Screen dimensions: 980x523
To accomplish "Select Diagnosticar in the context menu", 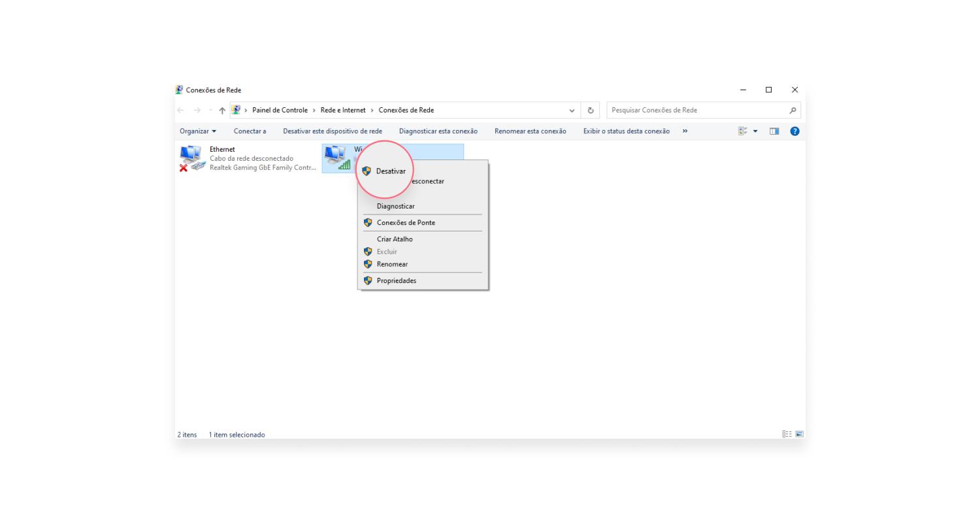I will pyautogui.click(x=395, y=206).
